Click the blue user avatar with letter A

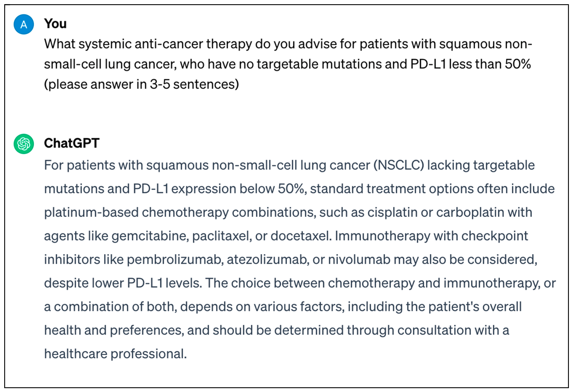pyautogui.click(x=24, y=24)
